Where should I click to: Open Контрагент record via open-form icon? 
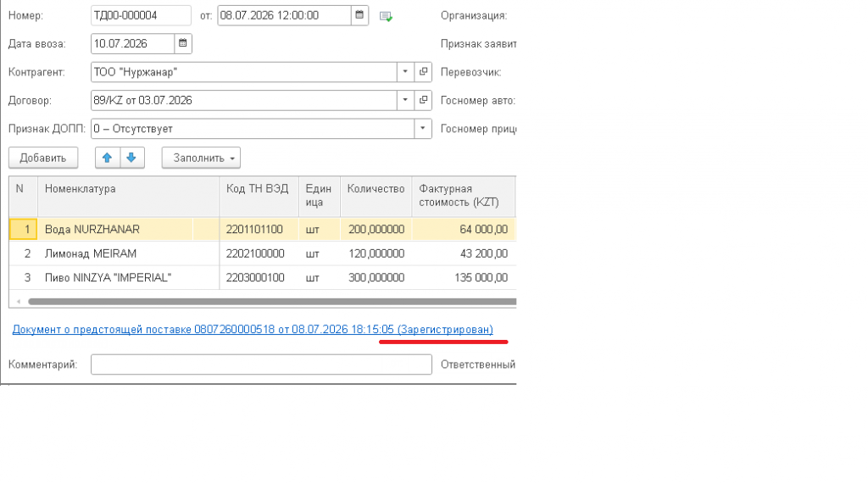[423, 72]
